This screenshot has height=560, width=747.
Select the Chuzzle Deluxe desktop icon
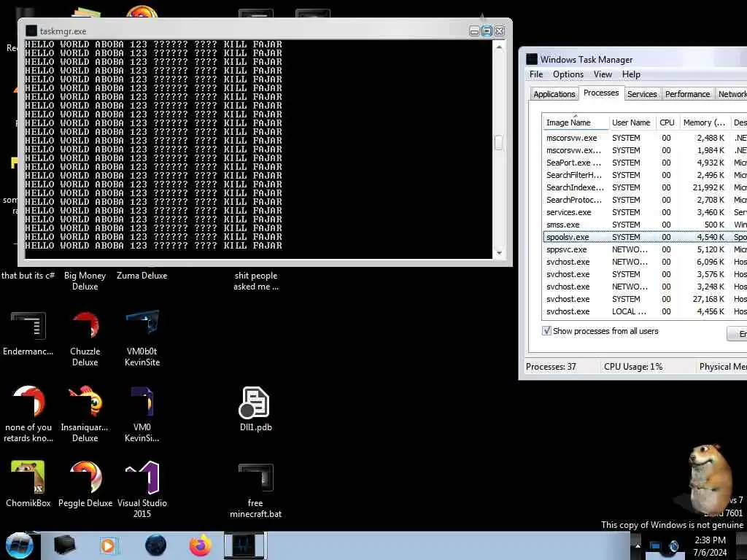coord(85,339)
